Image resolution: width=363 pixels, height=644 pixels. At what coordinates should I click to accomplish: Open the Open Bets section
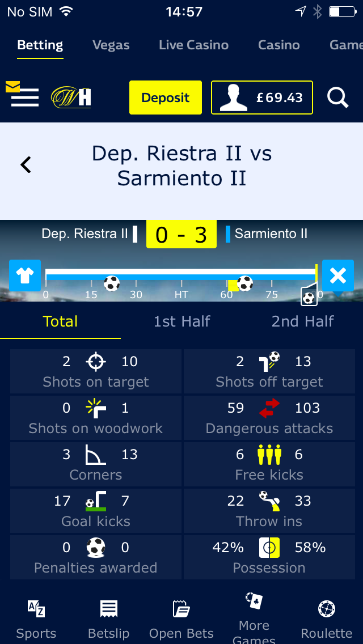click(181, 618)
